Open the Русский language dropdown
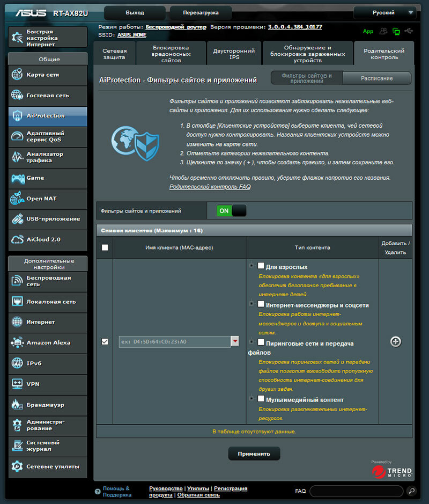The width and height of the screenshot is (429, 504). (x=384, y=12)
